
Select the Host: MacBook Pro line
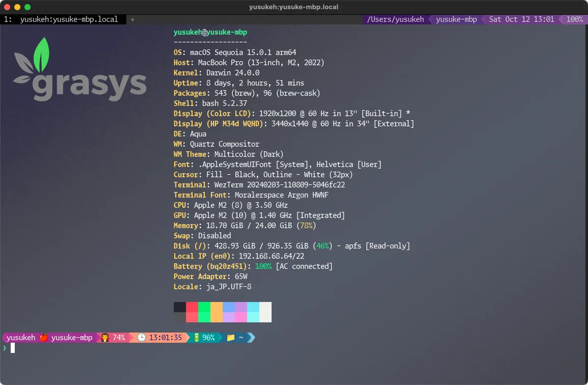pos(249,63)
